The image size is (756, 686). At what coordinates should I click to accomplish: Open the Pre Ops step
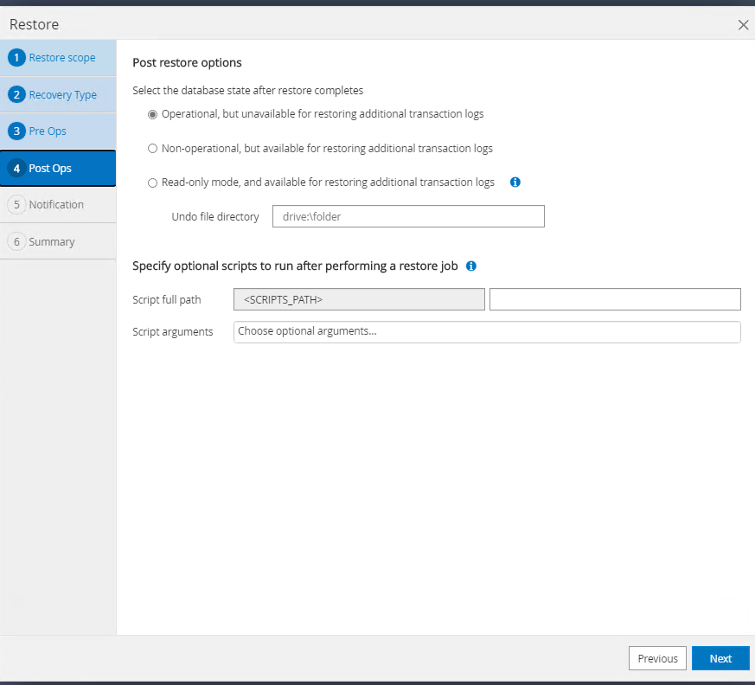click(x=47, y=131)
